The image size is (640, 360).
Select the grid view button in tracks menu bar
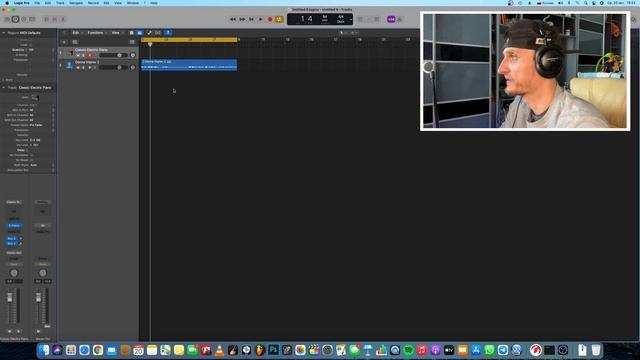coord(131,33)
